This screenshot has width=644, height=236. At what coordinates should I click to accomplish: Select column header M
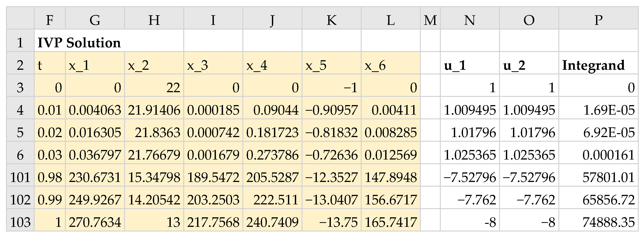tap(430, 20)
